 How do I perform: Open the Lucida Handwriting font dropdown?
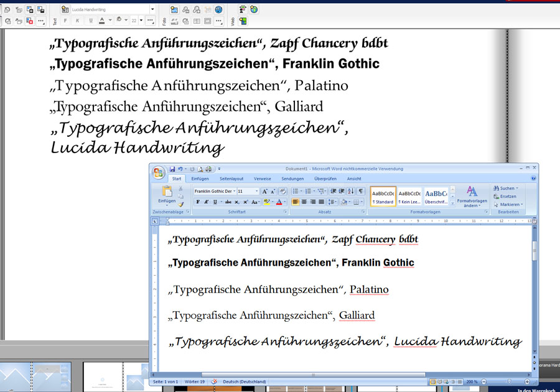click(152, 9)
